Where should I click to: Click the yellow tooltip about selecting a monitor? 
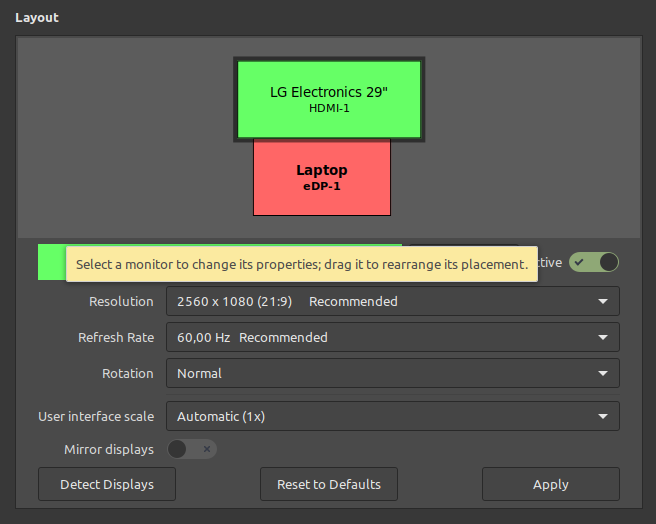(301, 265)
